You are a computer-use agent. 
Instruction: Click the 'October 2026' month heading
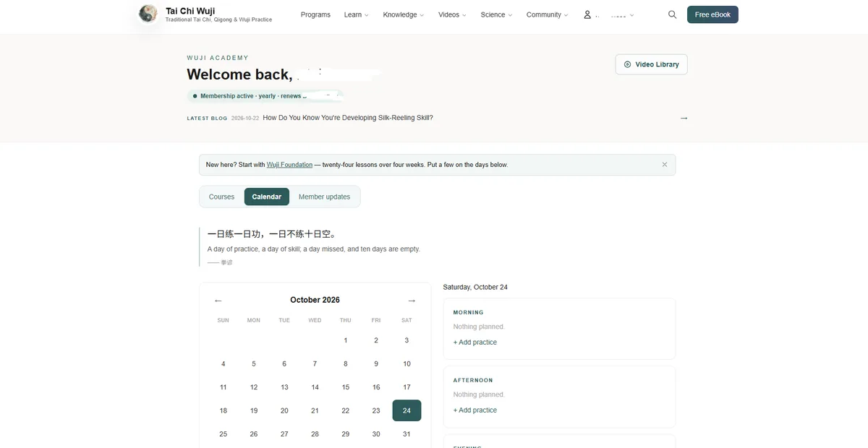315,300
